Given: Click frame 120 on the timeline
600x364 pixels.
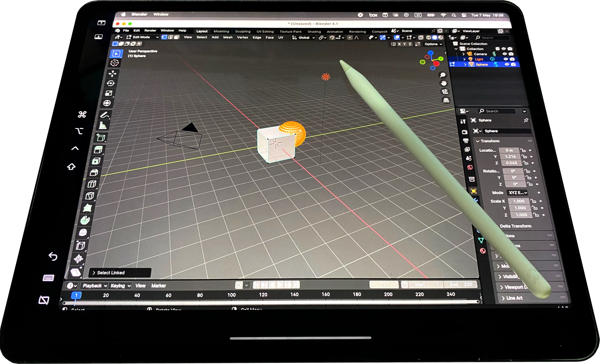Looking at the screenshot, I should tap(263, 295).
